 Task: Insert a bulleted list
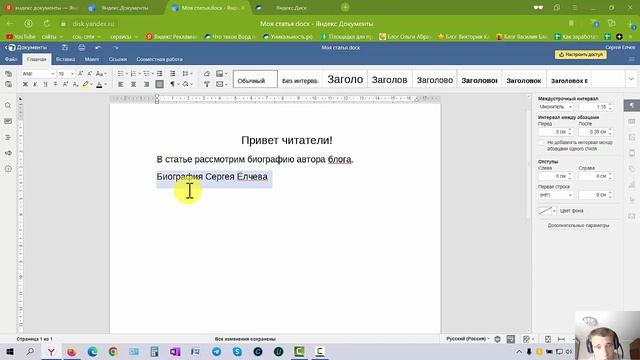pyautogui.click(x=121, y=73)
